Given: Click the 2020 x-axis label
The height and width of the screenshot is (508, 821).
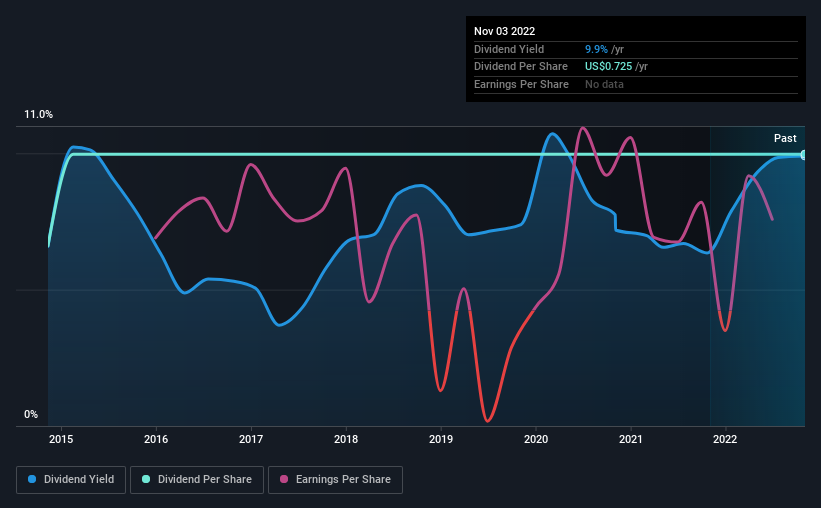Looking at the screenshot, I should 536,439.
